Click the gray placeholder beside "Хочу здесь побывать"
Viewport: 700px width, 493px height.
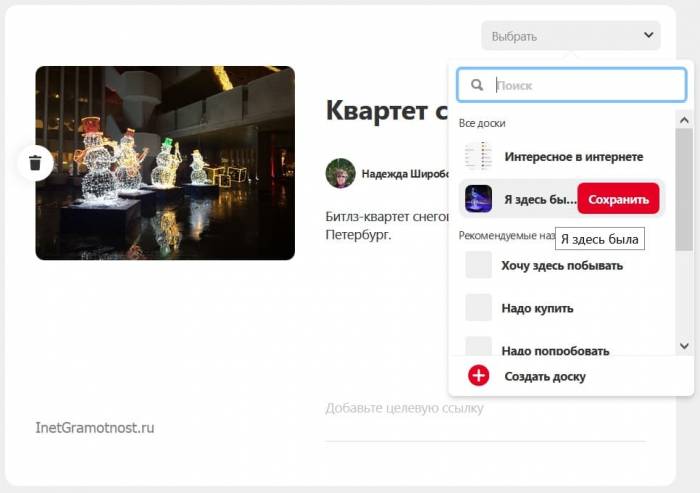(479, 265)
